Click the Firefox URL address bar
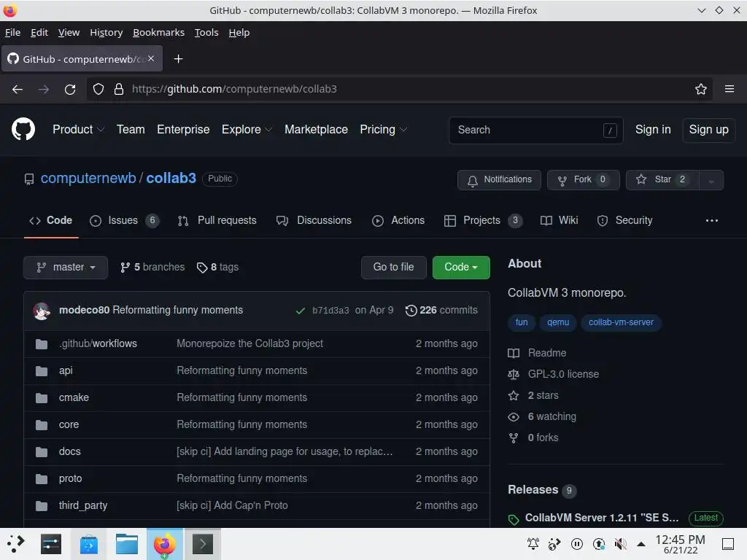The image size is (747, 560). click(x=400, y=89)
